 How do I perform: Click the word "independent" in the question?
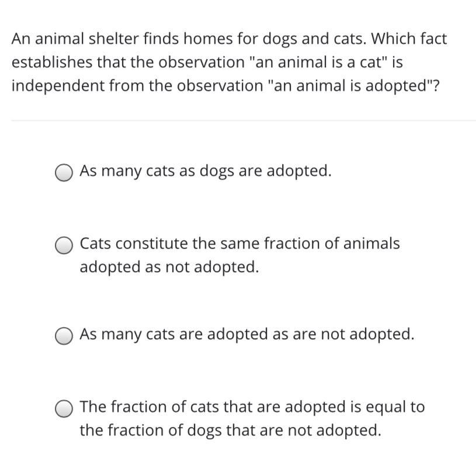pos(58,86)
